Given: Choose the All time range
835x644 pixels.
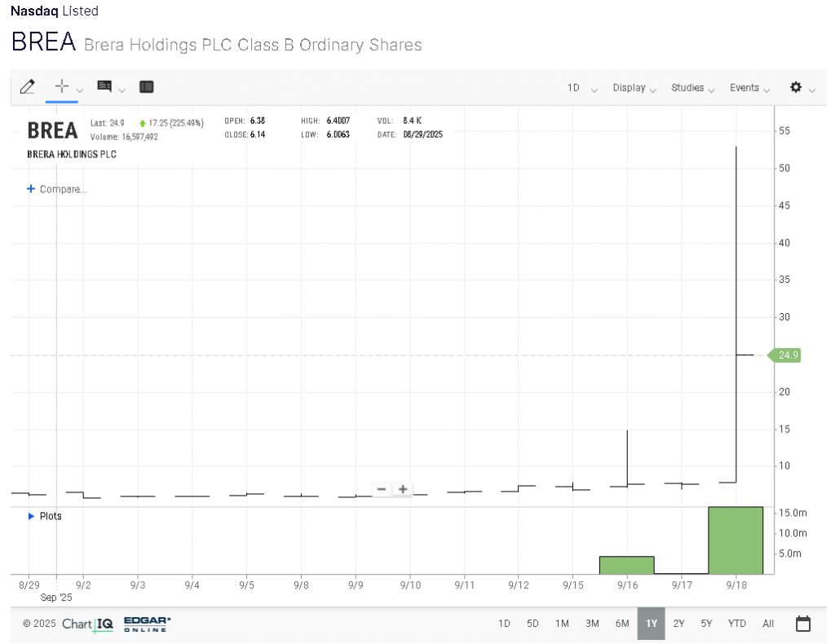Looking at the screenshot, I should (x=768, y=624).
